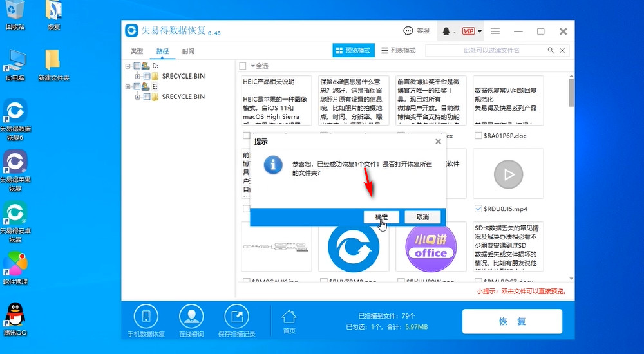Open 腾讯QQ desktop shortcut
The image size is (644, 354).
tap(15, 319)
